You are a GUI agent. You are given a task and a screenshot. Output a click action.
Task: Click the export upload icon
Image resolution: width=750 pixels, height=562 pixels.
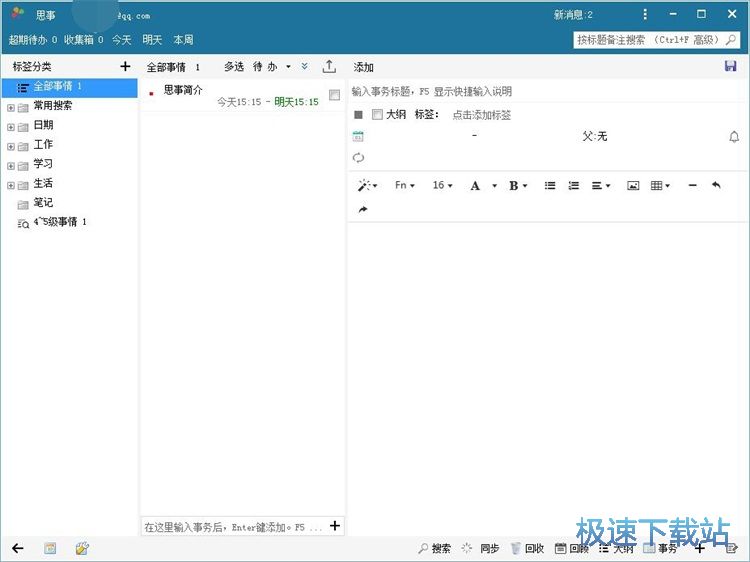pos(329,67)
